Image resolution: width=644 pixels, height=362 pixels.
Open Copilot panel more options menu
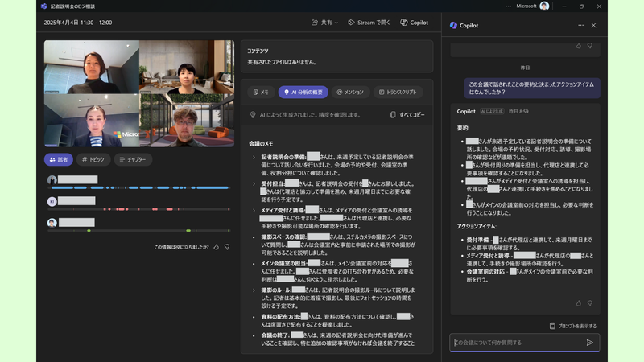click(x=580, y=25)
